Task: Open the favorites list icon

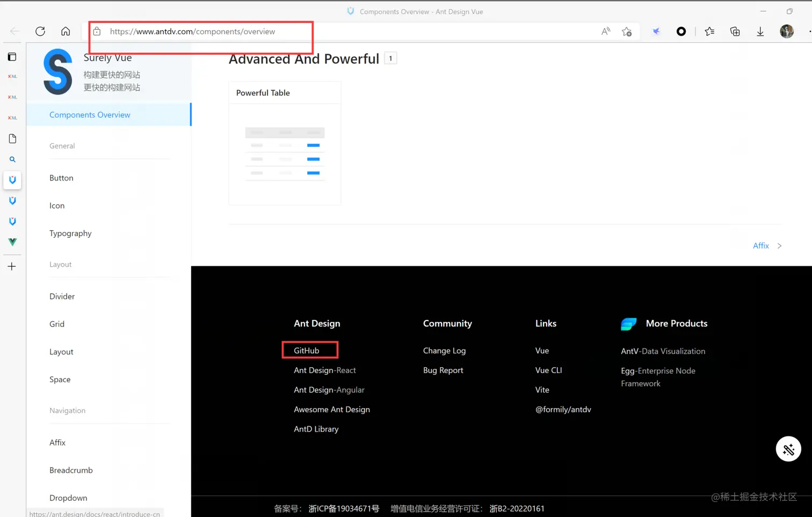Action: click(x=709, y=31)
